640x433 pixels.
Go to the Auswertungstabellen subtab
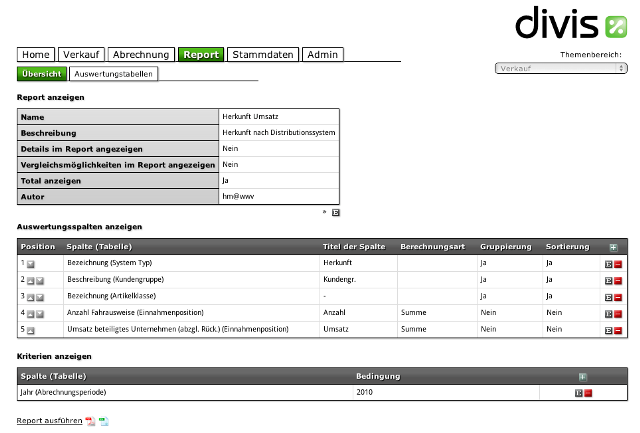tap(113, 74)
